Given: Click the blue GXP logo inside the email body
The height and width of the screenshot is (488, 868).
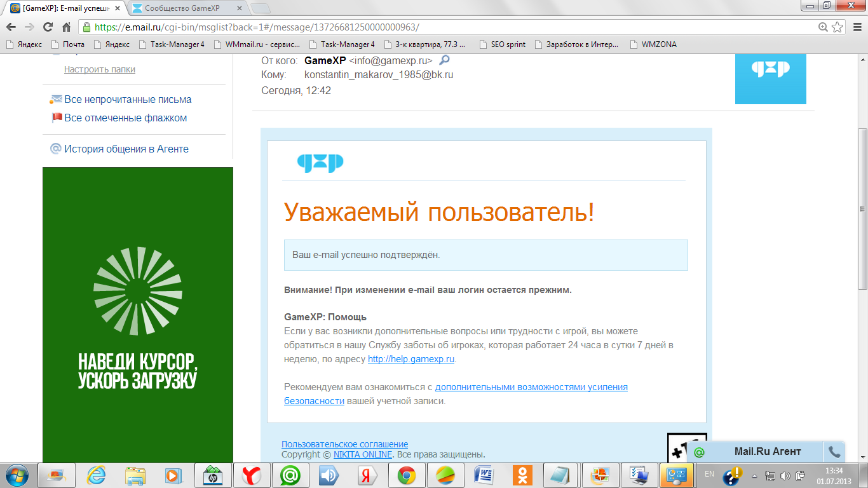Looking at the screenshot, I should tap(320, 163).
